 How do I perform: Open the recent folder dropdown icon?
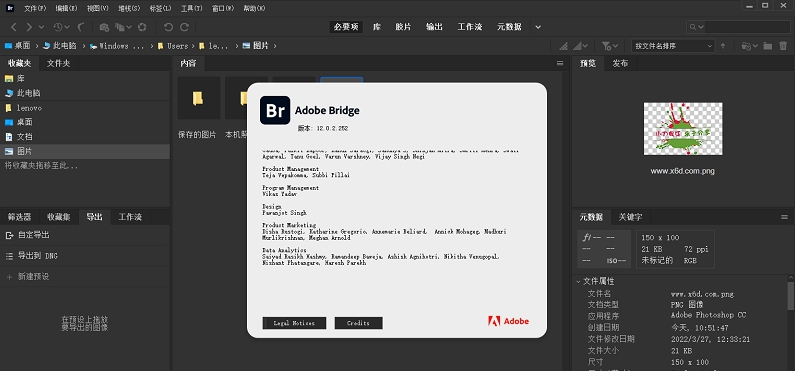click(749, 46)
